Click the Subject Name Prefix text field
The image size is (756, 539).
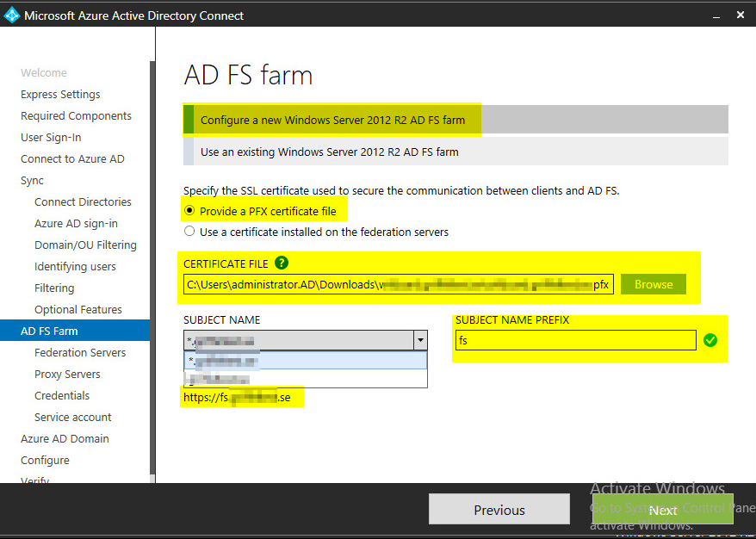tap(575, 340)
